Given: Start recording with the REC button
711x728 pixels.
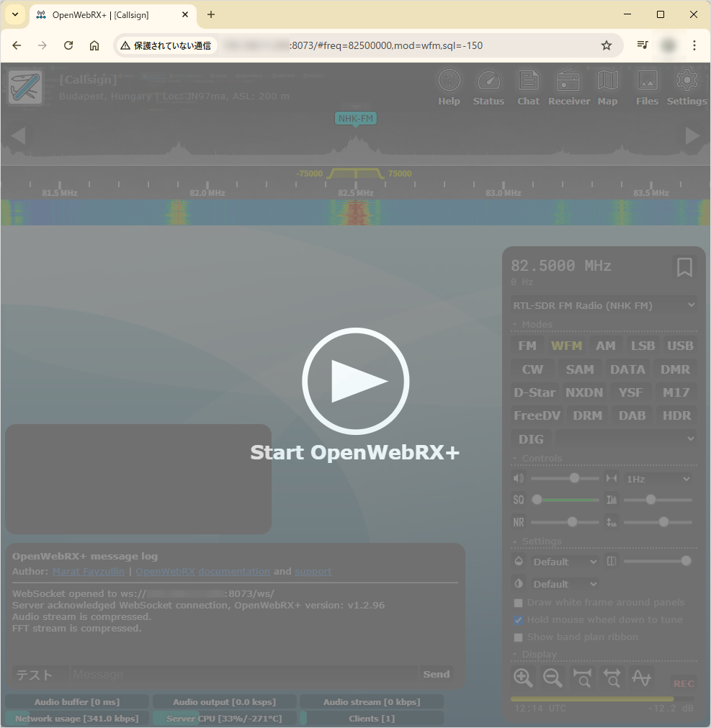Looking at the screenshot, I should click(x=683, y=683).
